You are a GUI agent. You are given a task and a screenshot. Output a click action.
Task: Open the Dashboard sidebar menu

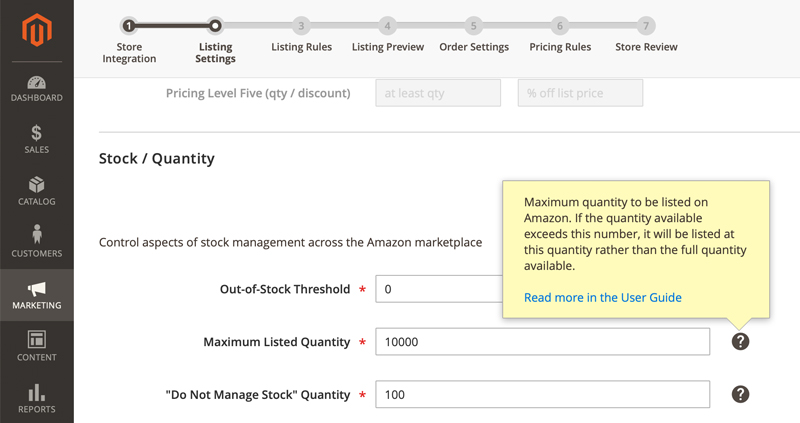[x=37, y=88]
